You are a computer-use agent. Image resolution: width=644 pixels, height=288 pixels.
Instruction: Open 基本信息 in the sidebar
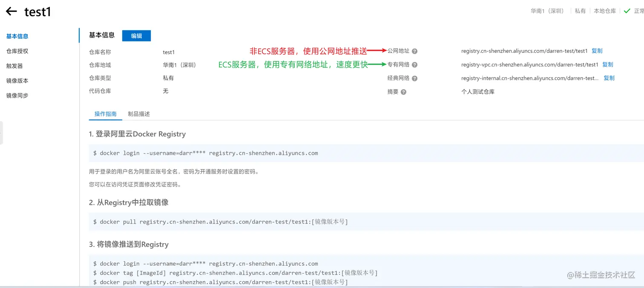coord(17,36)
